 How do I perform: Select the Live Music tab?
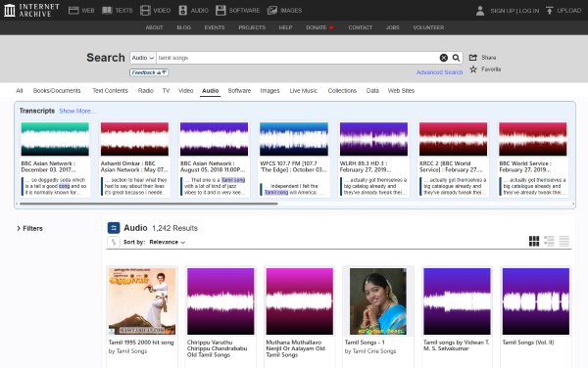coord(303,91)
